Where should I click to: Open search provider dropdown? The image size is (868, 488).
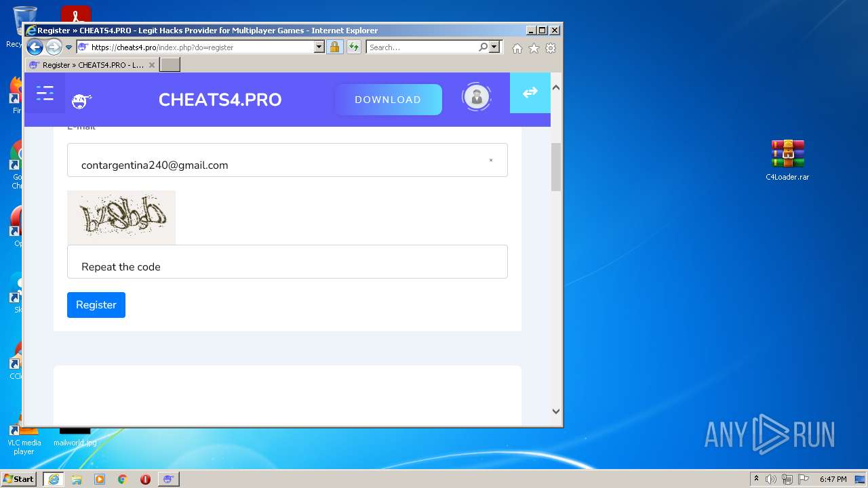(x=494, y=47)
